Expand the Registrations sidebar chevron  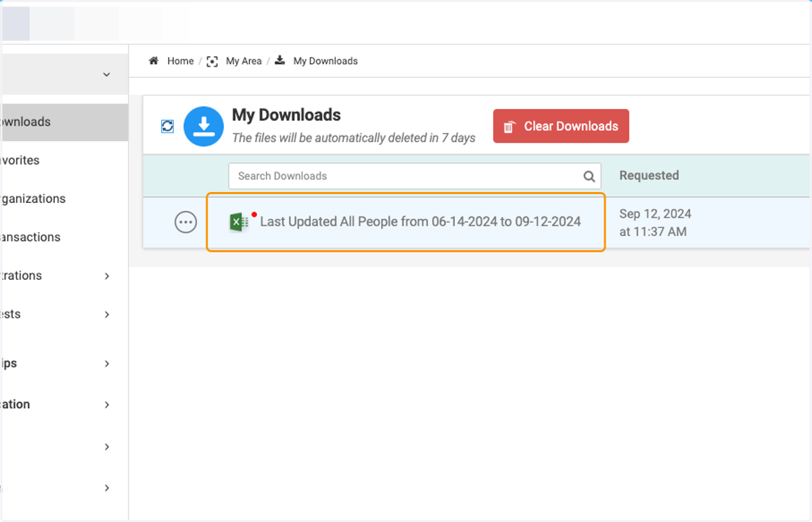[107, 276]
